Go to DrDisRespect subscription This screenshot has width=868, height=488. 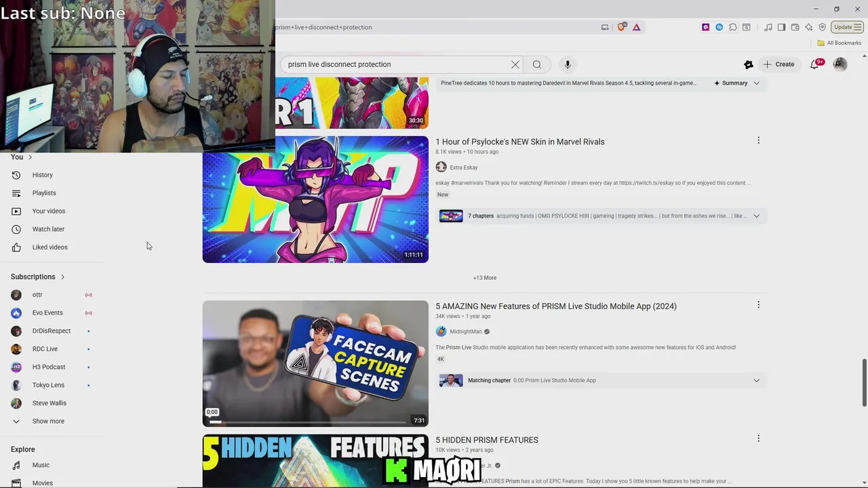(x=52, y=331)
